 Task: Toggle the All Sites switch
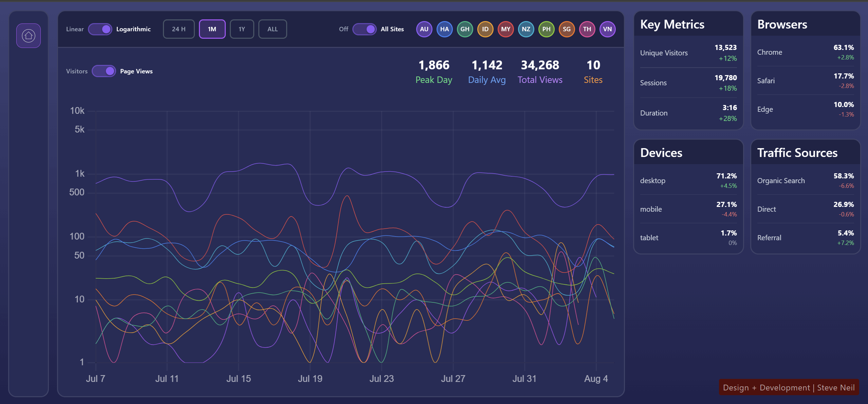[364, 29]
